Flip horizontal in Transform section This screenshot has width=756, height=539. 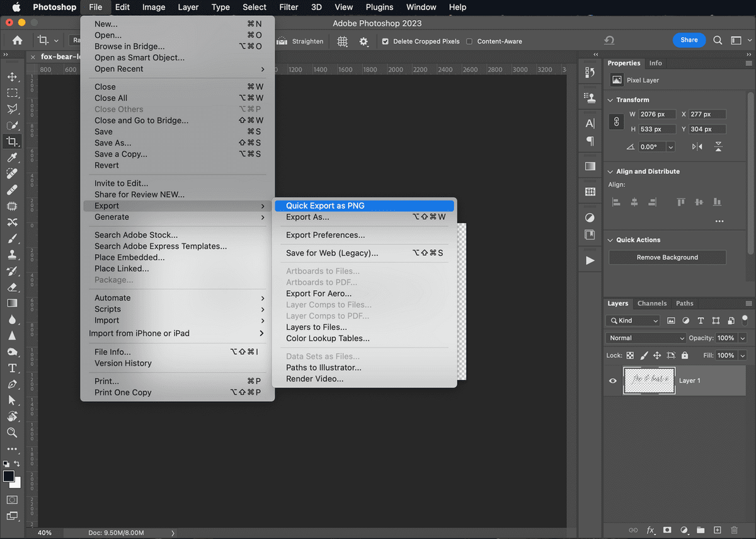tap(697, 146)
